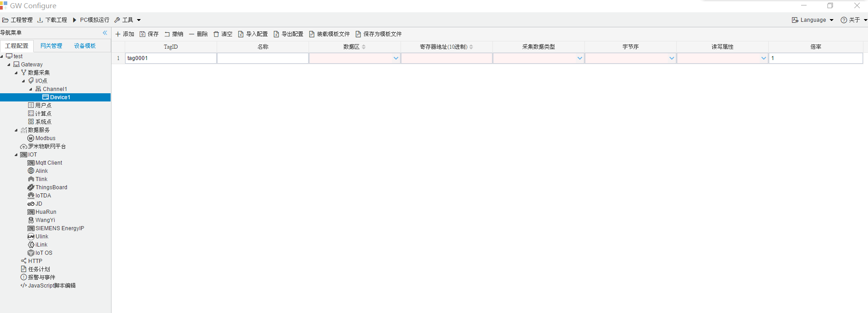This screenshot has height=313, width=868.
Task: Click the Modbus icon in the tree
Action: 31,138
